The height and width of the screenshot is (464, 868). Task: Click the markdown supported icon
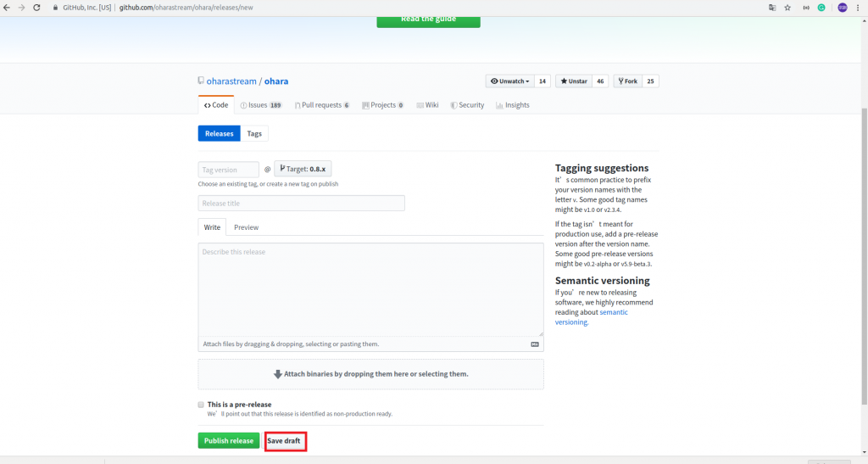coord(535,344)
